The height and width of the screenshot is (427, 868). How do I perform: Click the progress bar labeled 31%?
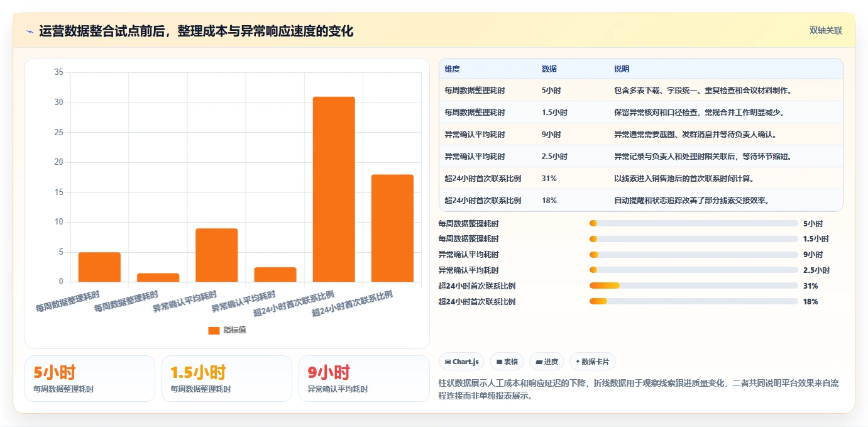pyautogui.click(x=694, y=286)
